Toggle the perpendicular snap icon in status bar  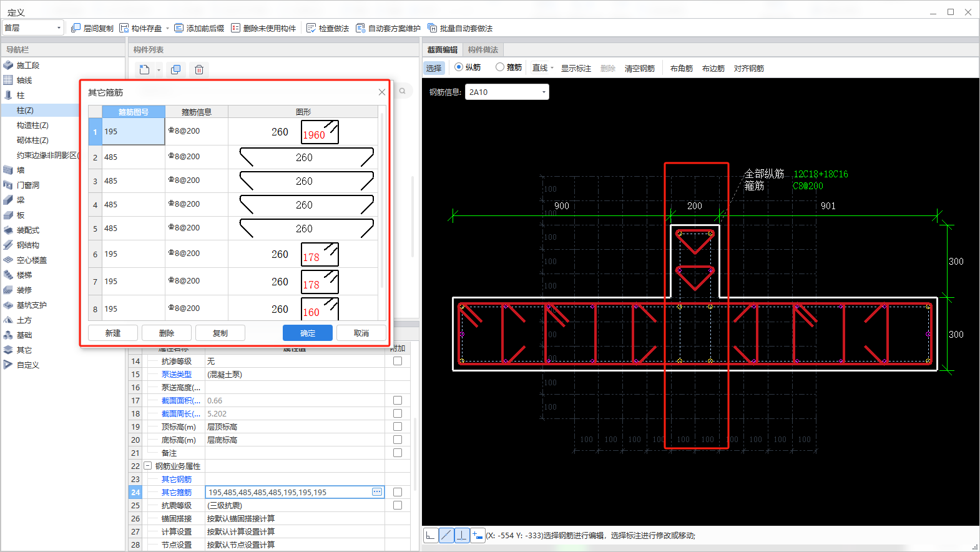pos(462,535)
